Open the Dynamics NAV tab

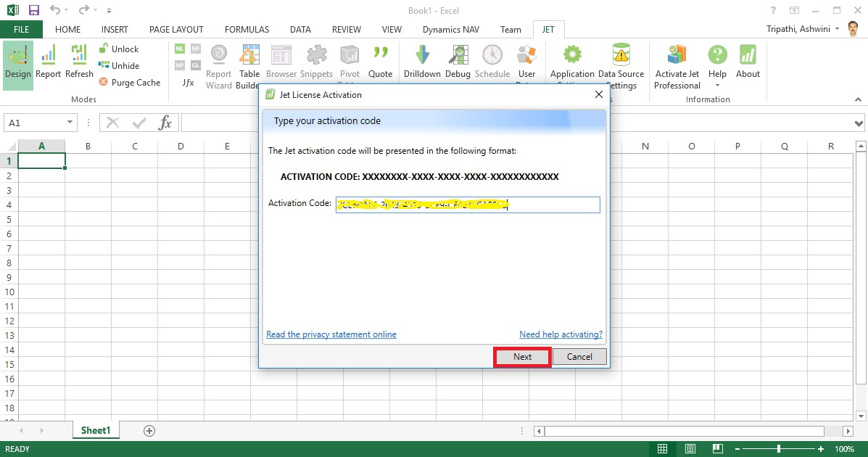pyautogui.click(x=451, y=30)
